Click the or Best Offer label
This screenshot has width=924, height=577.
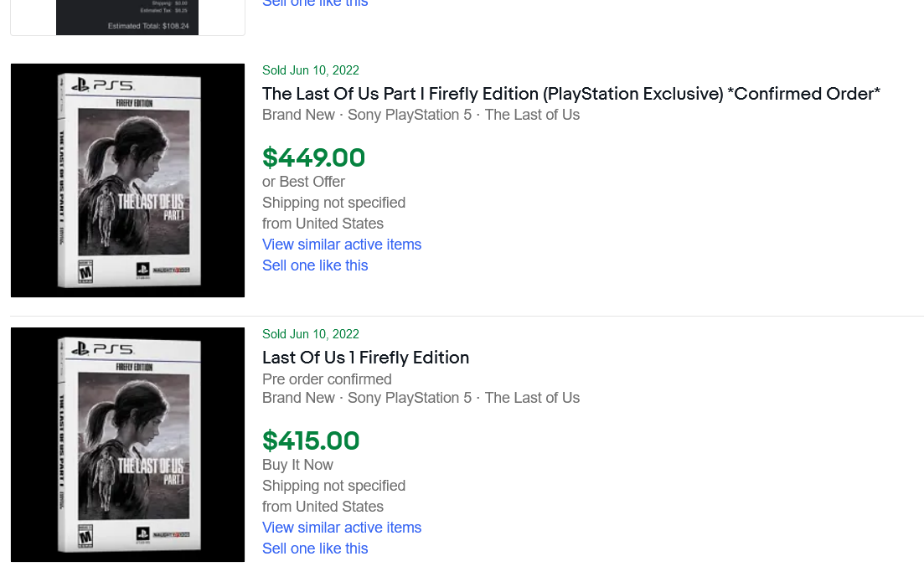coord(303,182)
